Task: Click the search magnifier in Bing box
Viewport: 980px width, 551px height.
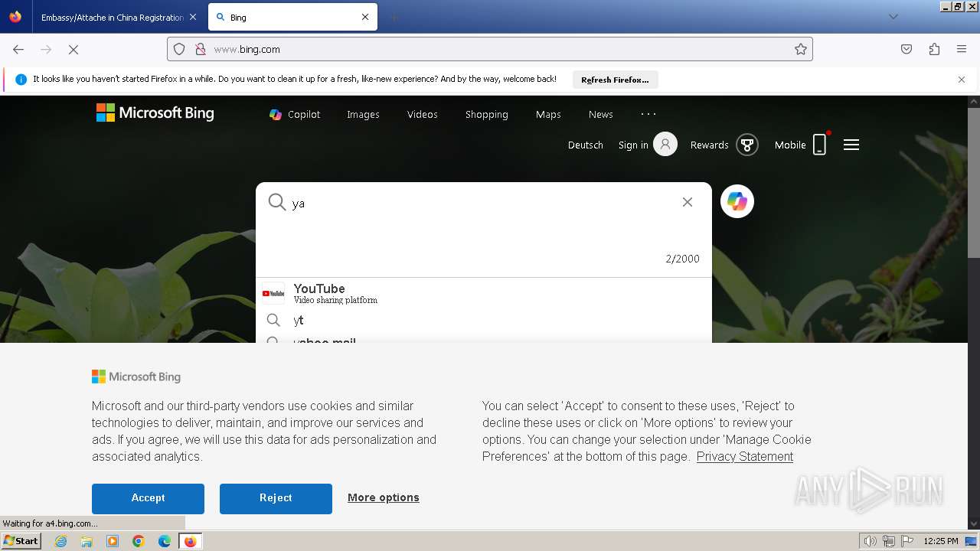Action: (x=276, y=202)
